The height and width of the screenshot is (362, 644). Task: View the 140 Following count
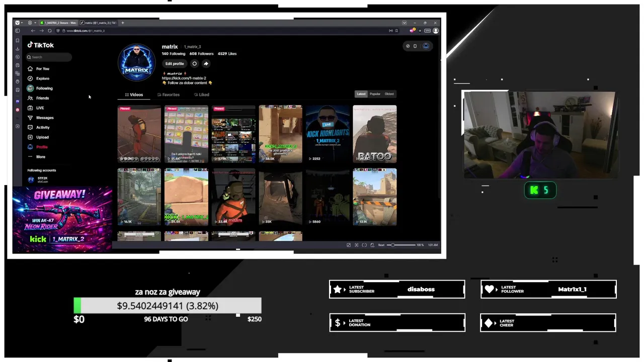point(174,54)
